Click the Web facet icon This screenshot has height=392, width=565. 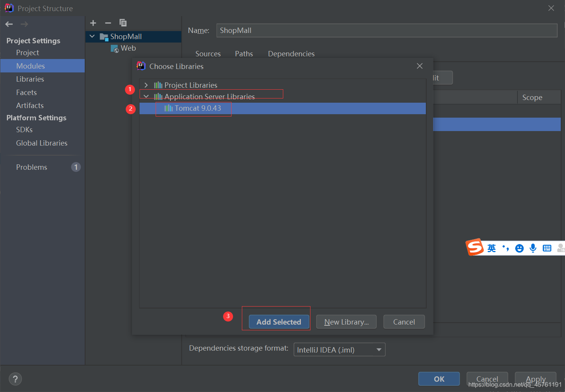click(x=115, y=49)
